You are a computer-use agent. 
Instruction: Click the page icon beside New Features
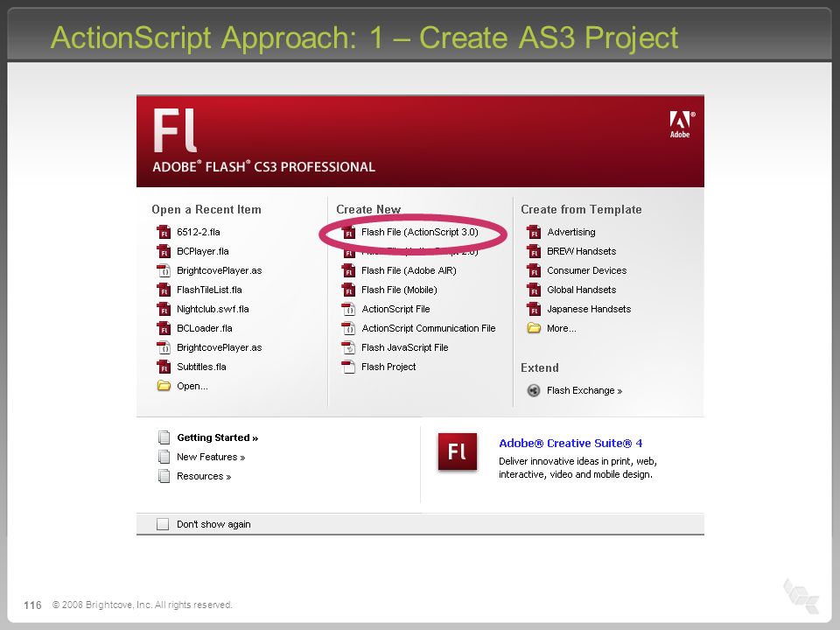pos(164,457)
